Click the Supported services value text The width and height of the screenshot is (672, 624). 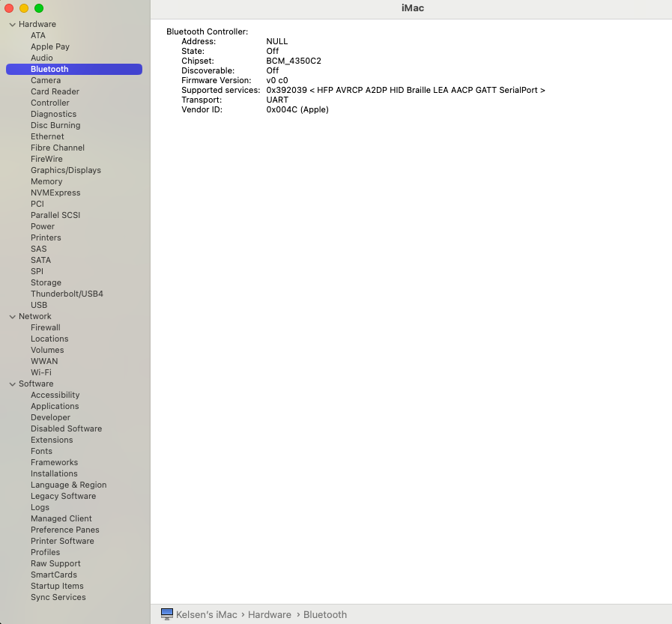click(405, 90)
